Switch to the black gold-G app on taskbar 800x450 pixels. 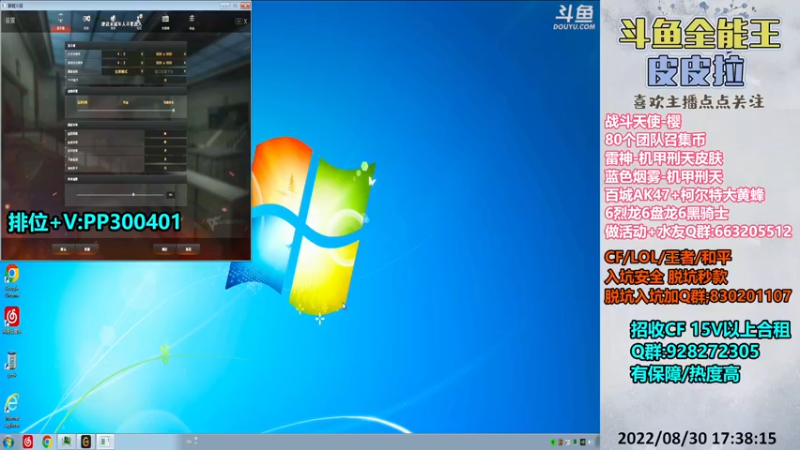click(x=86, y=442)
